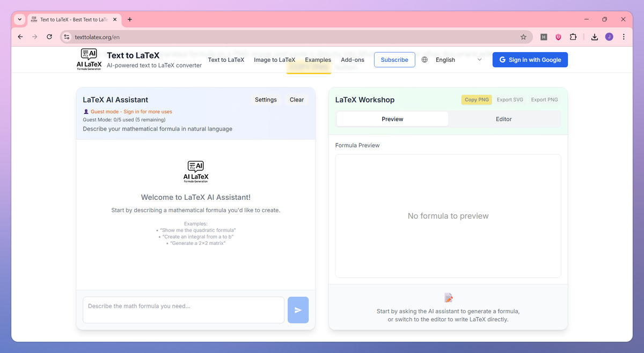
Task: Click Export PNG in workshop header
Action: [x=544, y=99]
